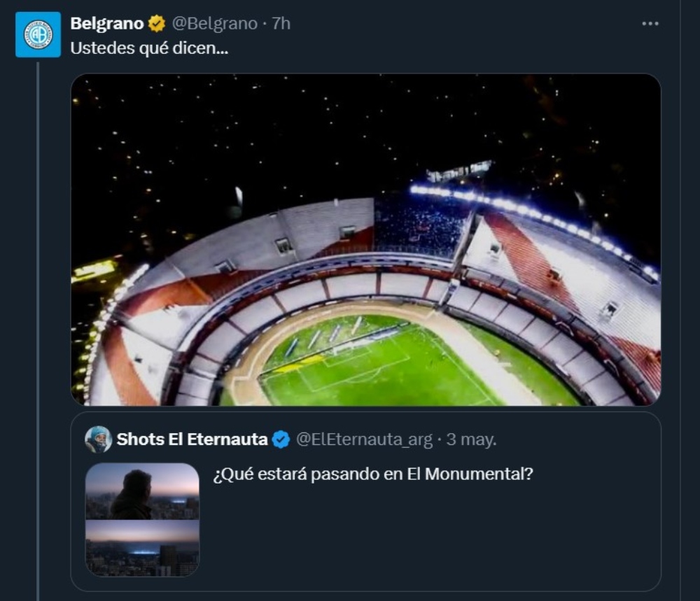Screen dimensions: 700x601
Task: Click empty area of the quoted tweet card
Action: pyautogui.click(x=434, y=539)
